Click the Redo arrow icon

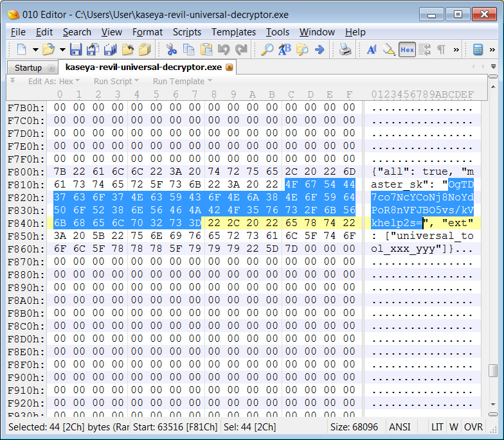(x=241, y=49)
